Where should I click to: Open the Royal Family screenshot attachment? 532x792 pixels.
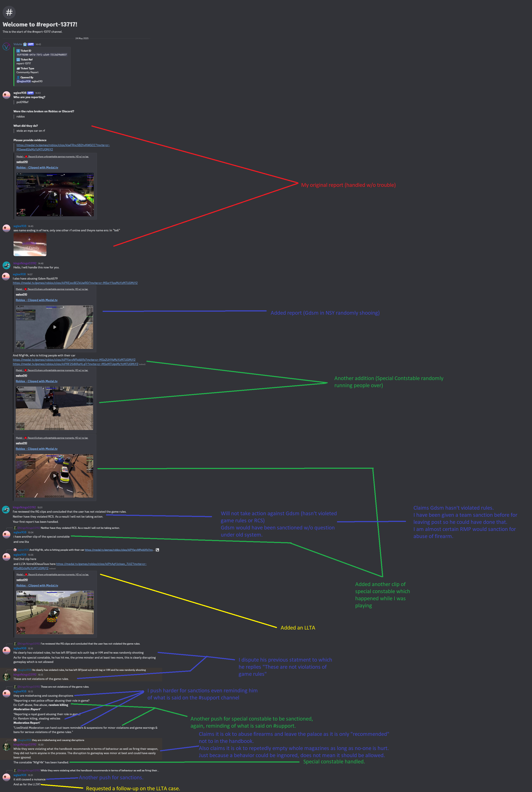30,244
